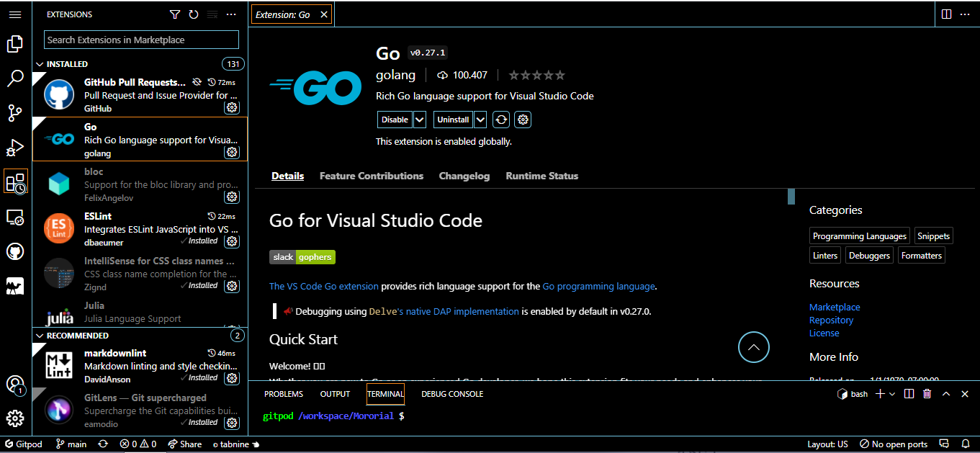The height and width of the screenshot is (453, 980).
Task: Click the Debuggers category tag
Action: [x=870, y=255]
